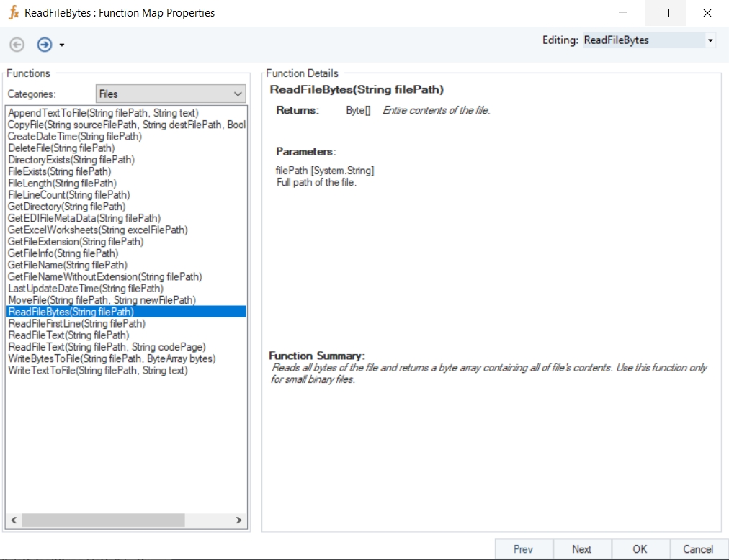Image resolution: width=729 pixels, height=560 pixels.
Task: Click the back navigation arrow icon
Action: pos(17,45)
